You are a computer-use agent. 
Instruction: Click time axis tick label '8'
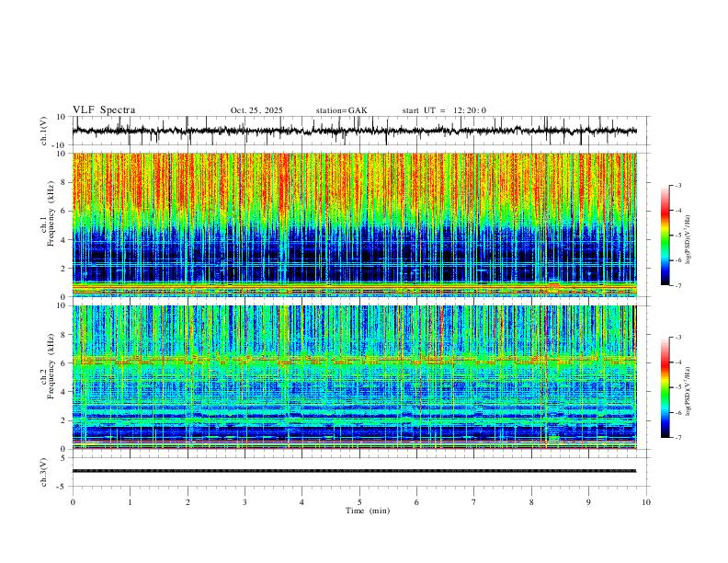tap(531, 502)
